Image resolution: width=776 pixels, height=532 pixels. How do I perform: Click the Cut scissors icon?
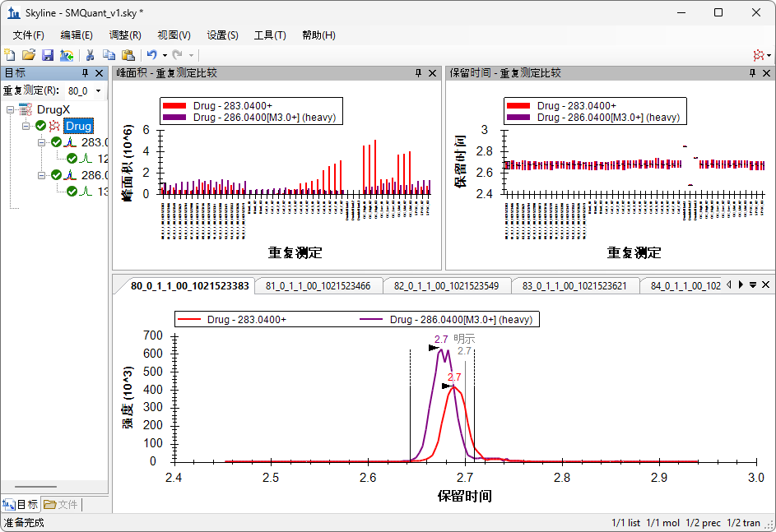[90, 55]
